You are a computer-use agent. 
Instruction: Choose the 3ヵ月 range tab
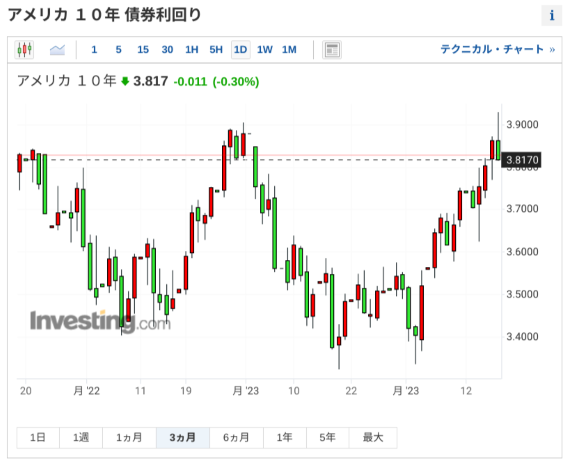point(183,437)
